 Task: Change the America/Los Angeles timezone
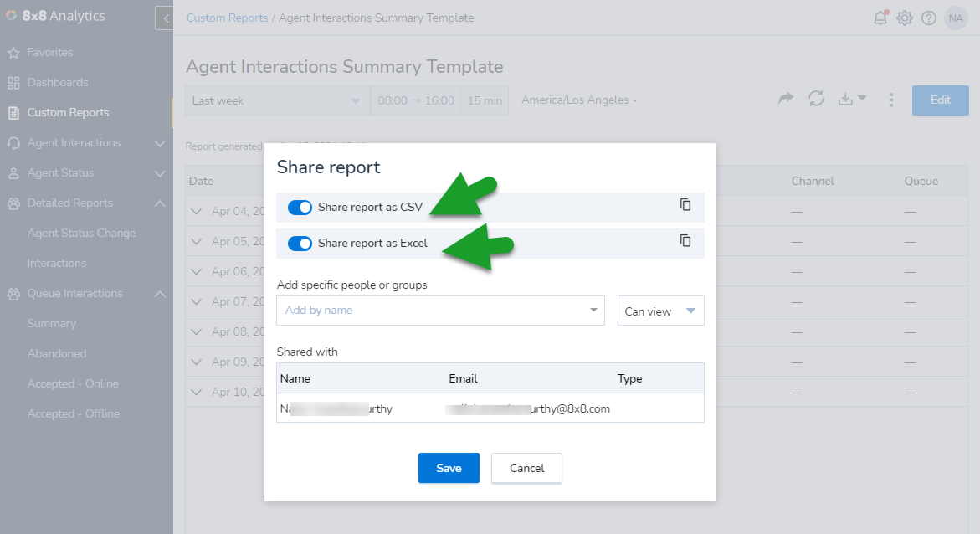click(579, 100)
